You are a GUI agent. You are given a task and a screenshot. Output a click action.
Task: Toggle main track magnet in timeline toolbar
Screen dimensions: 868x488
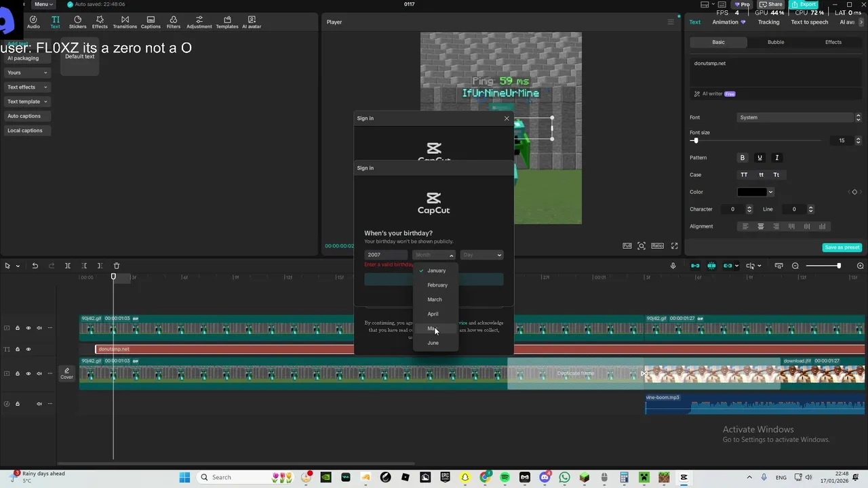(x=695, y=266)
